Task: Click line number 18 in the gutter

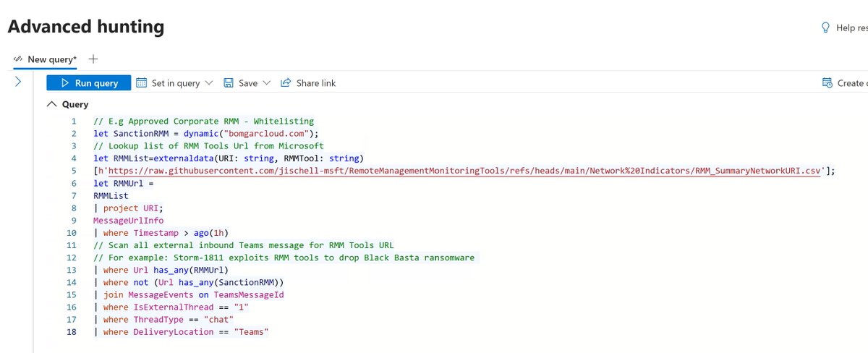Action: pos(71,331)
